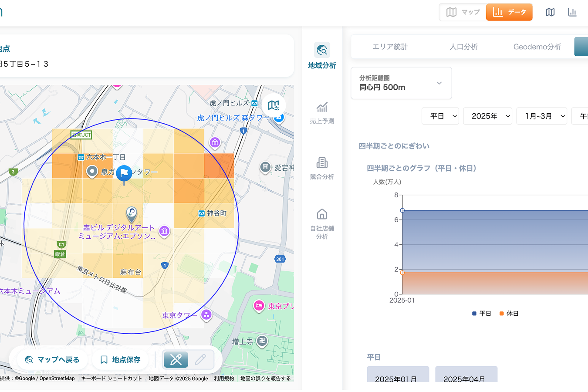Click the blue flag location marker

[x=124, y=173]
